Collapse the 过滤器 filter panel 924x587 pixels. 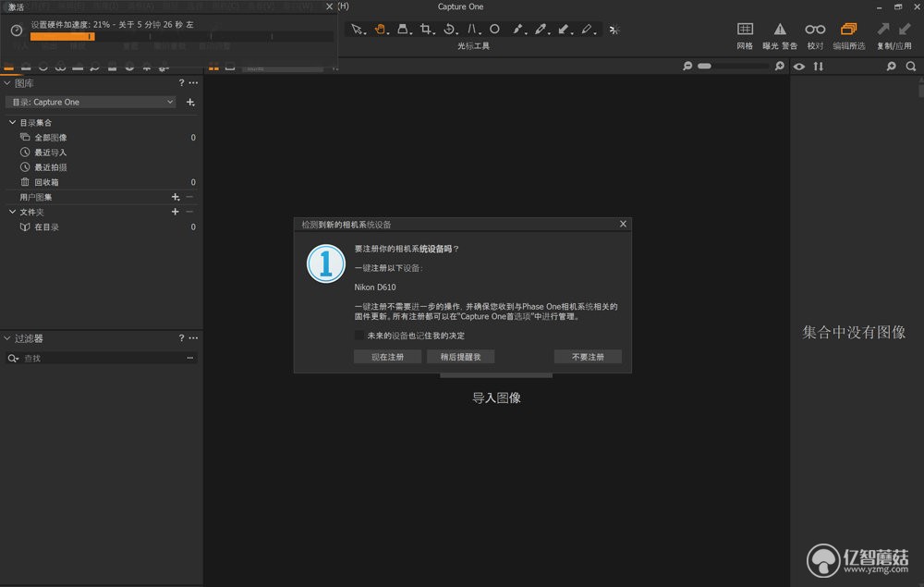click(x=7, y=338)
